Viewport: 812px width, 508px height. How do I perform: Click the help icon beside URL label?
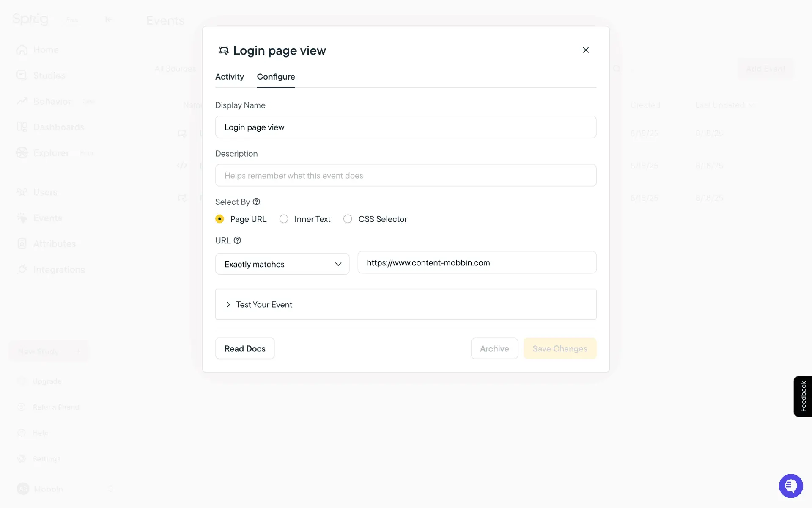coord(237,240)
